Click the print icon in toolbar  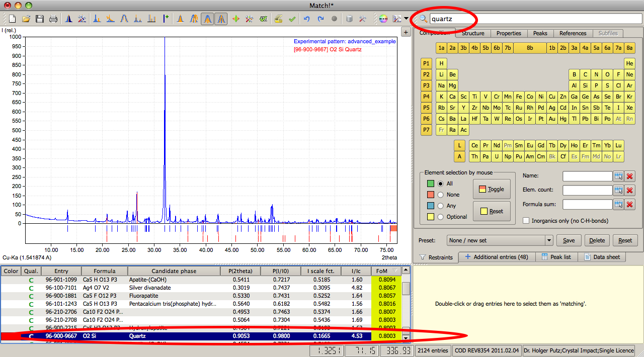53,19
